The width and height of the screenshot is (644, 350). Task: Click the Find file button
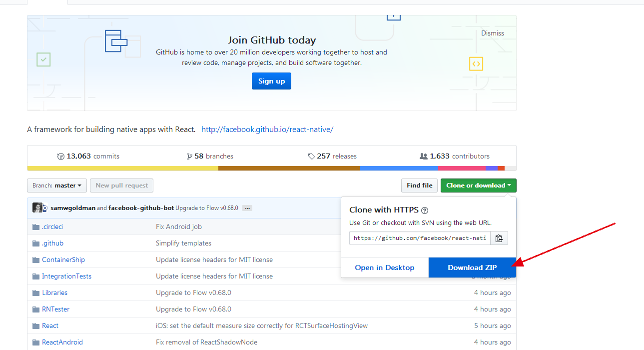419,185
